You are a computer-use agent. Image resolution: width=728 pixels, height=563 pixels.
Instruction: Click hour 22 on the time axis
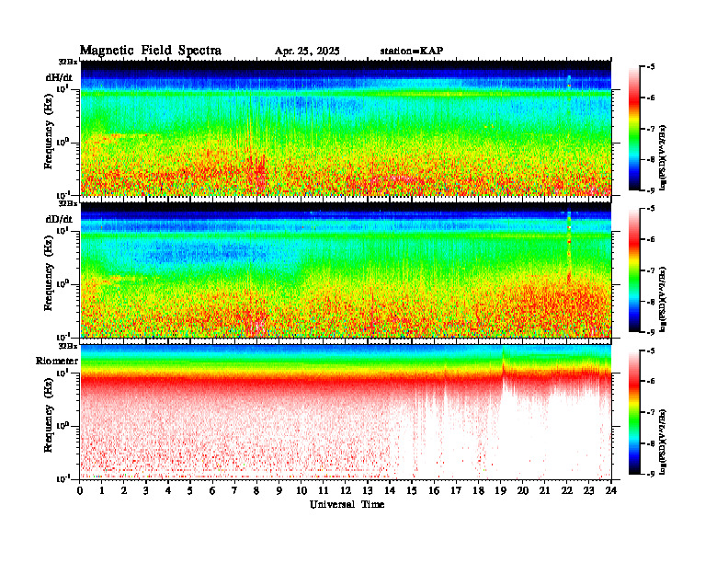pyautogui.click(x=567, y=490)
